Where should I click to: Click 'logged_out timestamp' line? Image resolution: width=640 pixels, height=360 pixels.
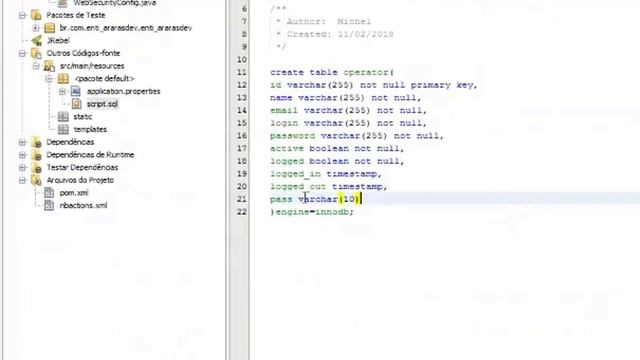(x=329, y=187)
